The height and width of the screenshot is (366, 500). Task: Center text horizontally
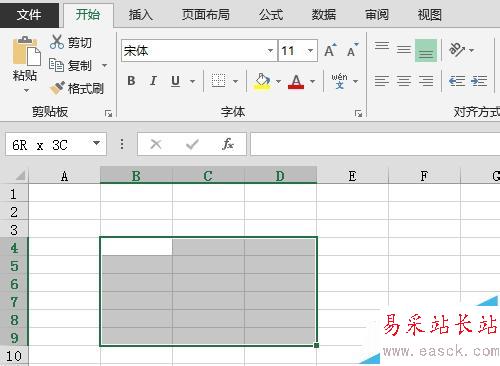click(404, 81)
